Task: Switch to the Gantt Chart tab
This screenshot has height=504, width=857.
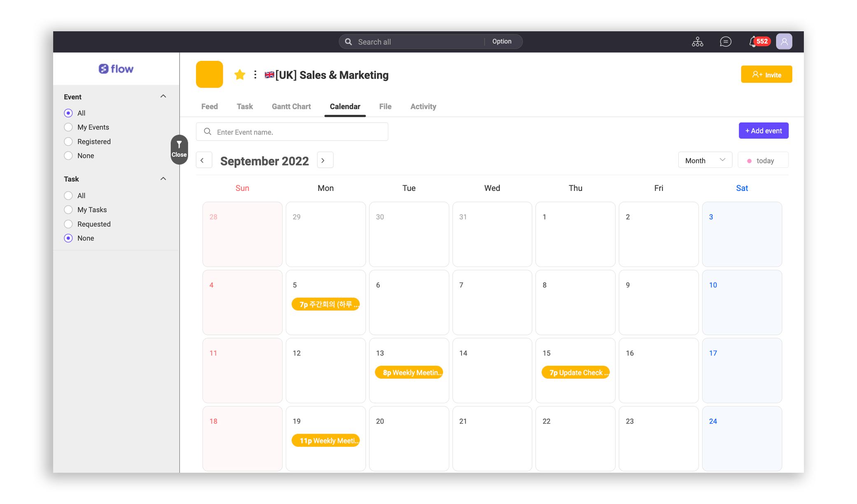Action: [290, 106]
